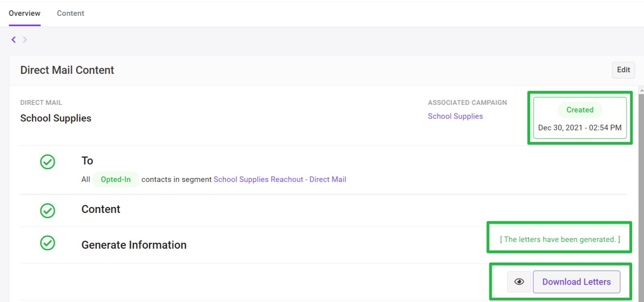Expand the To section heading
The height and width of the screenshot is (302, 644).
click(x=87, y=161)
